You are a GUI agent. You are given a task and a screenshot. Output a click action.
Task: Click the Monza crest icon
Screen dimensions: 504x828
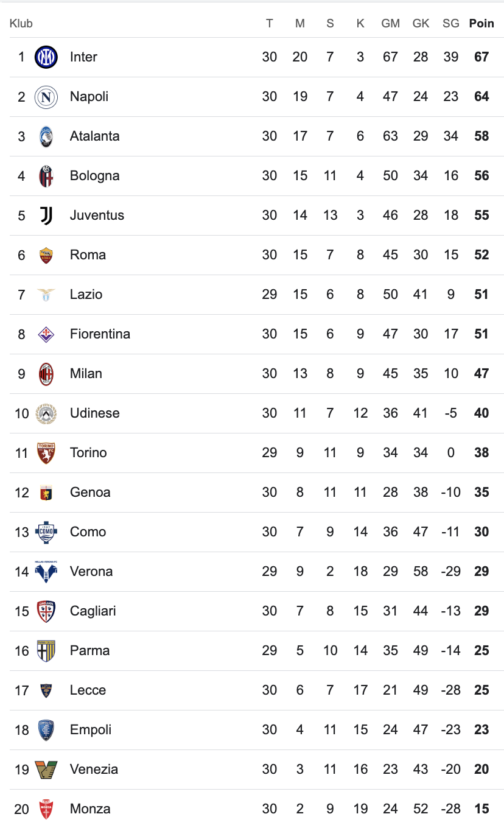point(46,809)
